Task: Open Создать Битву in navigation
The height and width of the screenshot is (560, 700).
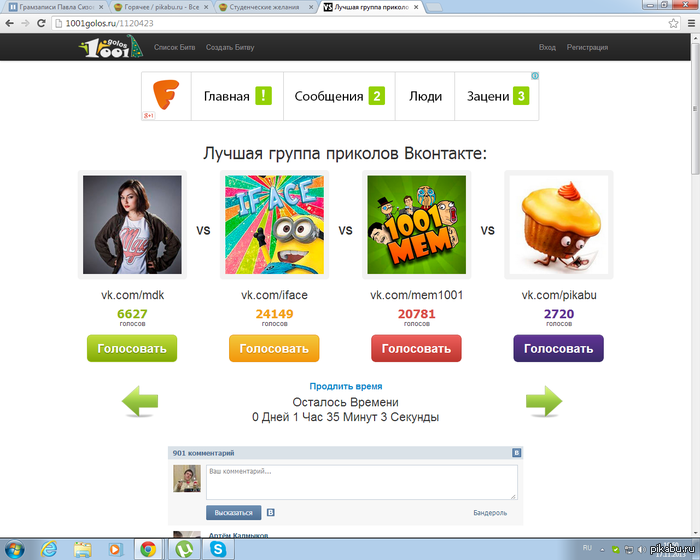Action: click(x=230, y=47)
